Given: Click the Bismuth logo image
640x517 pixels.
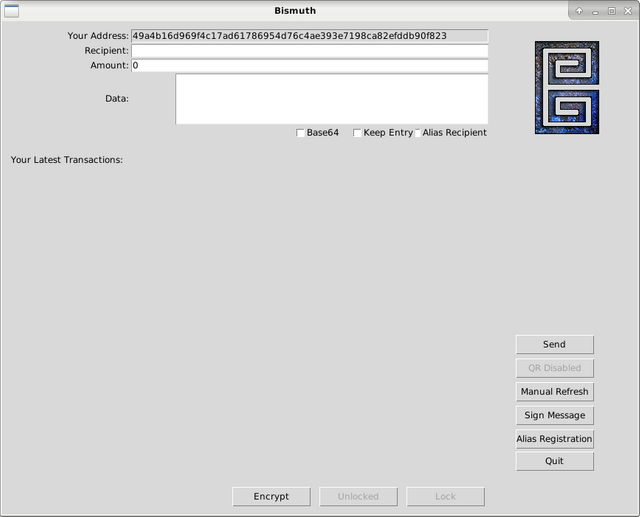Looking at the screenshot, I should [x=567, y=87].
